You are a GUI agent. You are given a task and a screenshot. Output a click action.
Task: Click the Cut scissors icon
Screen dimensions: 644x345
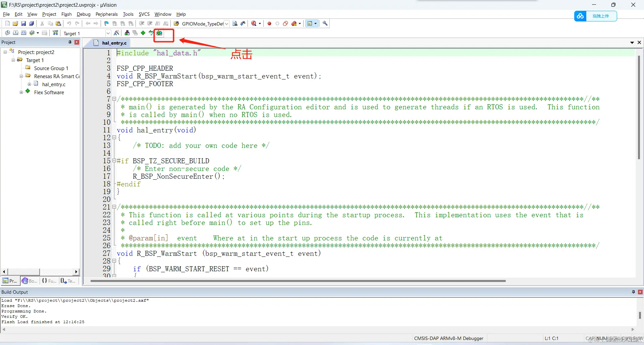(x=42, y=23)
